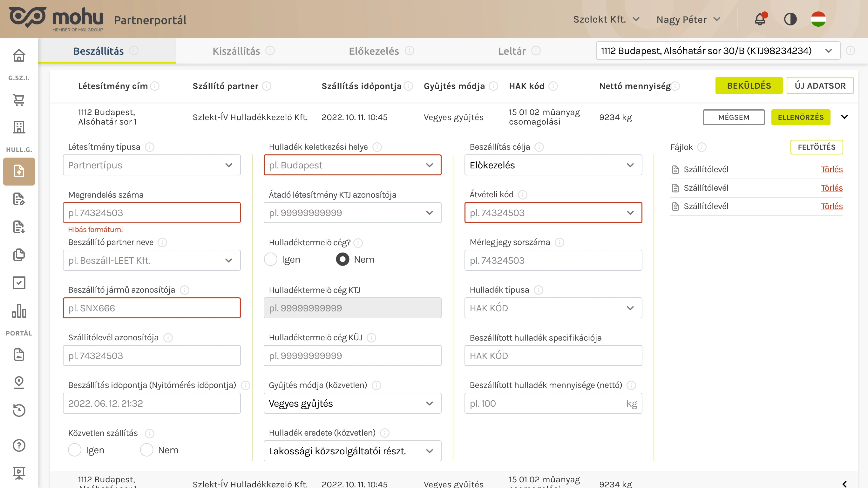Open the bar chart statistics icon
This screenshot has height=488, width=868.
[x=19, y=311]
